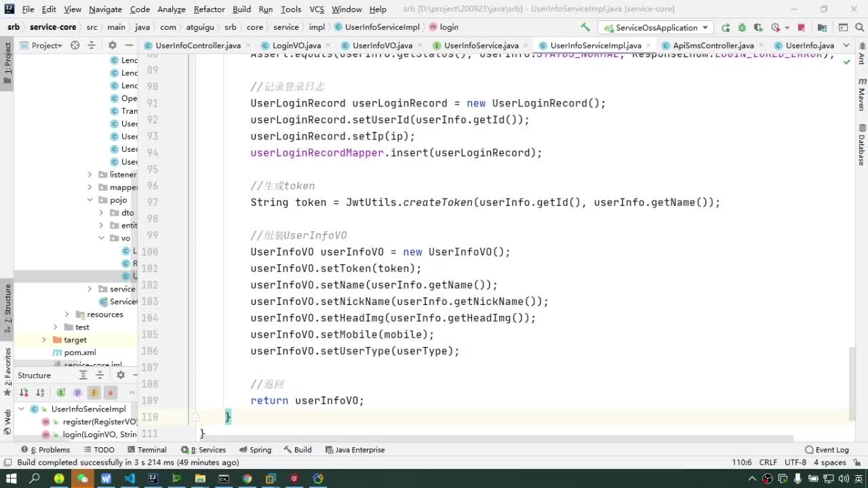Click the inspection checkmark indicator

click(x=847, y=62)
